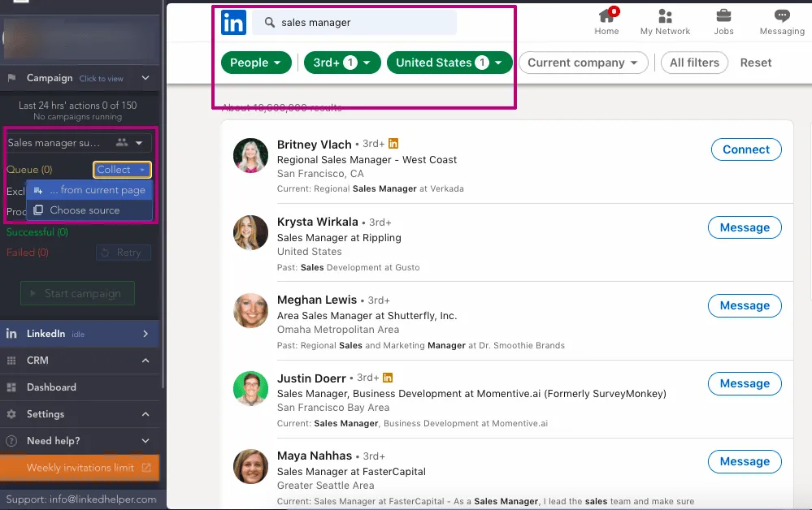Viewport: 812px width, 510px height.
Task: Expand the Campaign section chevron
Action: pos(145,78)
